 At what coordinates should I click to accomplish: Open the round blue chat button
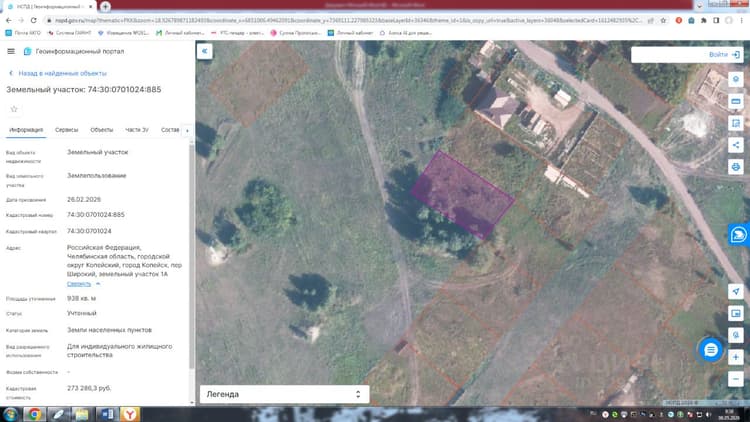(x=711, y=350)
